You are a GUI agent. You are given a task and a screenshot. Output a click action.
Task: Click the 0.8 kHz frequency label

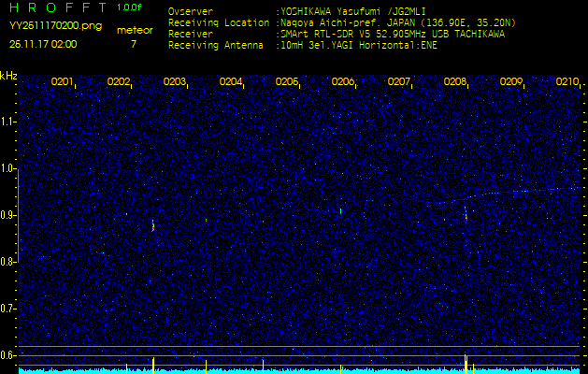click(x=7, y=262)
